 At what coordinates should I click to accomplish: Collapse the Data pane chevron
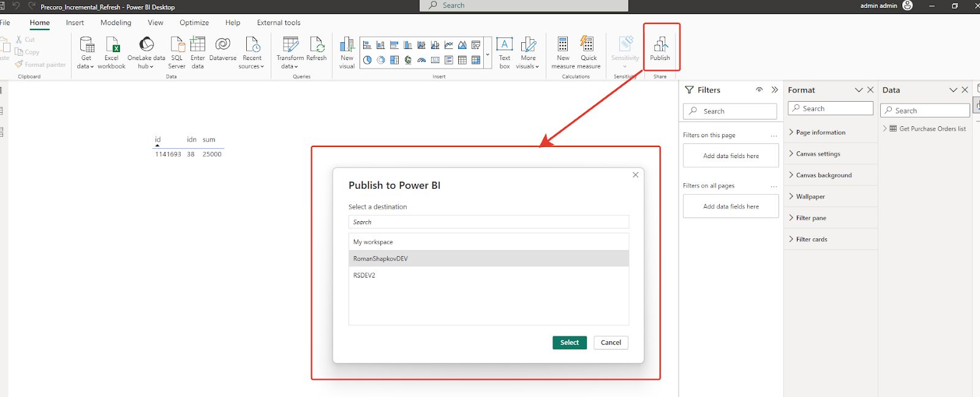click(953, 90)
